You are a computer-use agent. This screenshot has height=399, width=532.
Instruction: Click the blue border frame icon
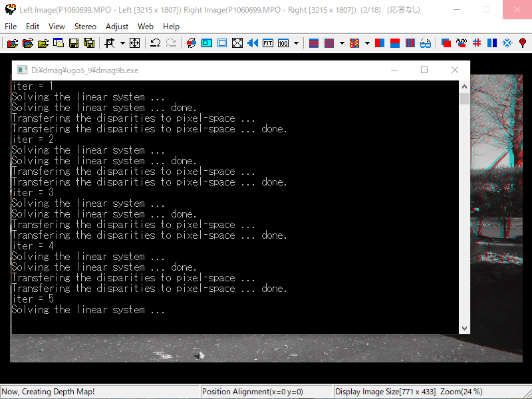(x=222, y=43)
